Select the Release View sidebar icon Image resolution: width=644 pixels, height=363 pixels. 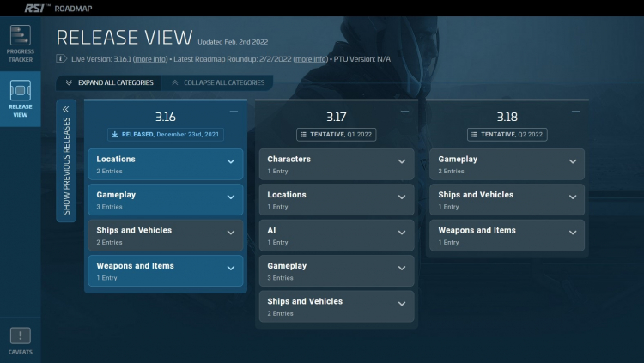(x=20, y=100)
